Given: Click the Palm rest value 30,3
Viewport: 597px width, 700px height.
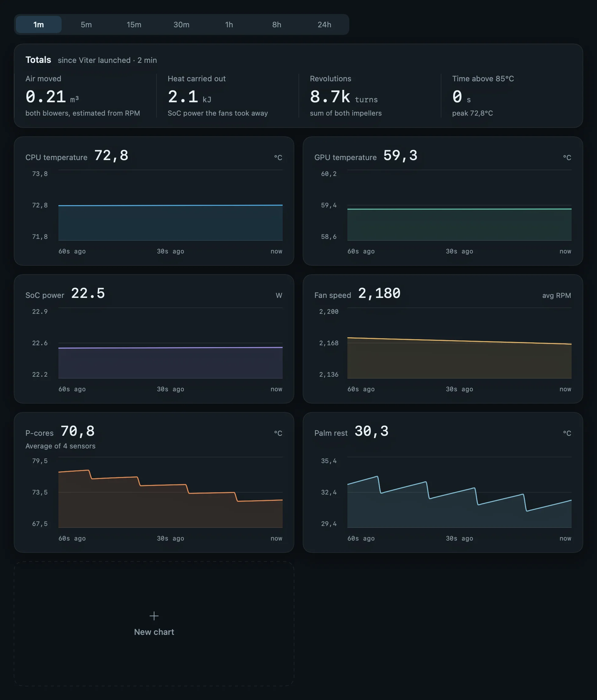Looking at the screenshot, I should click(372, 431).
